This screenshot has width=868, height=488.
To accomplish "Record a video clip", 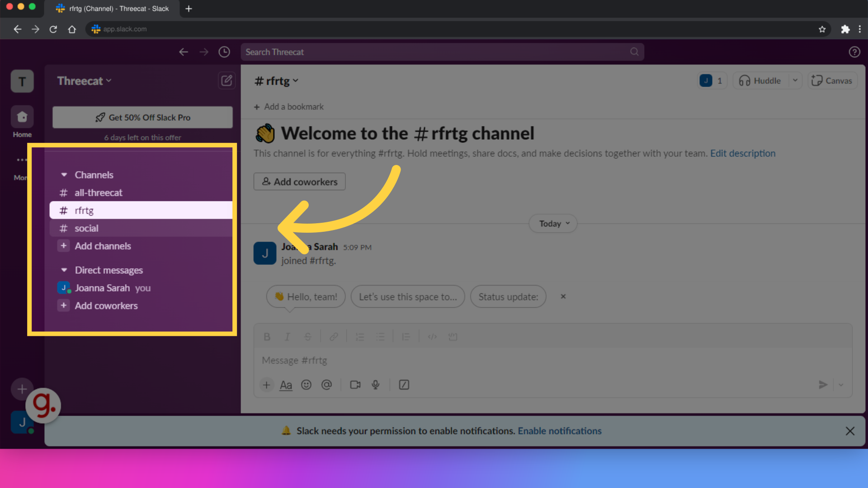I will coord(355,385).
